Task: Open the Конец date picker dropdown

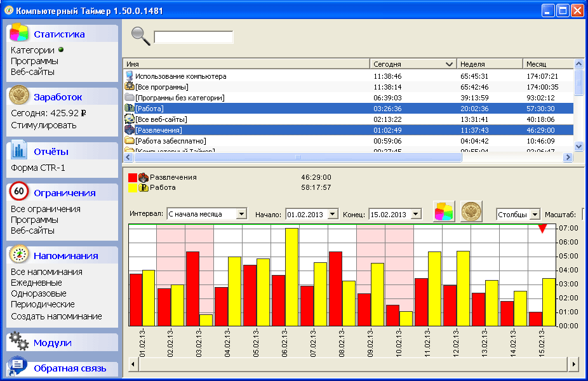Action: pos(415,215)
